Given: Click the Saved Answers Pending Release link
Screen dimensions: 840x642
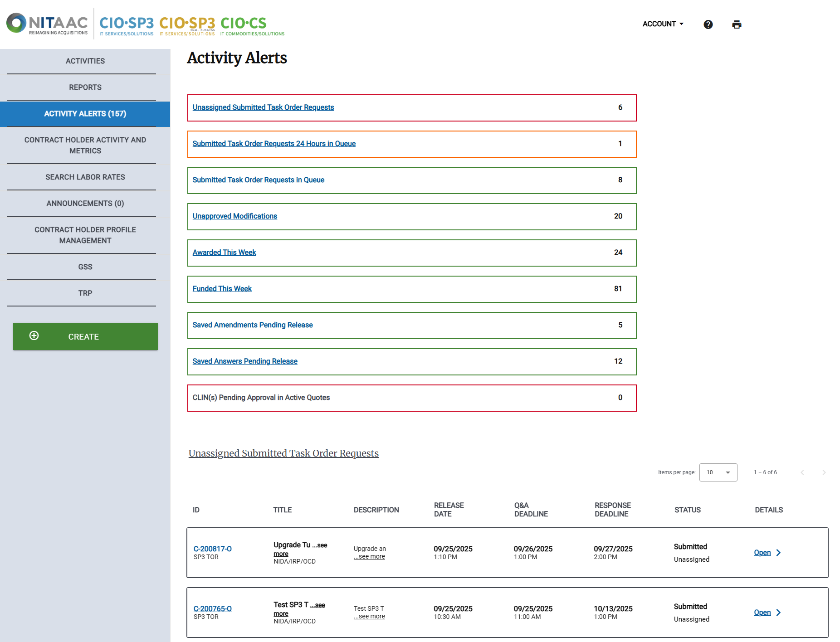Looking at the screenshot, I should click(244, 361).
